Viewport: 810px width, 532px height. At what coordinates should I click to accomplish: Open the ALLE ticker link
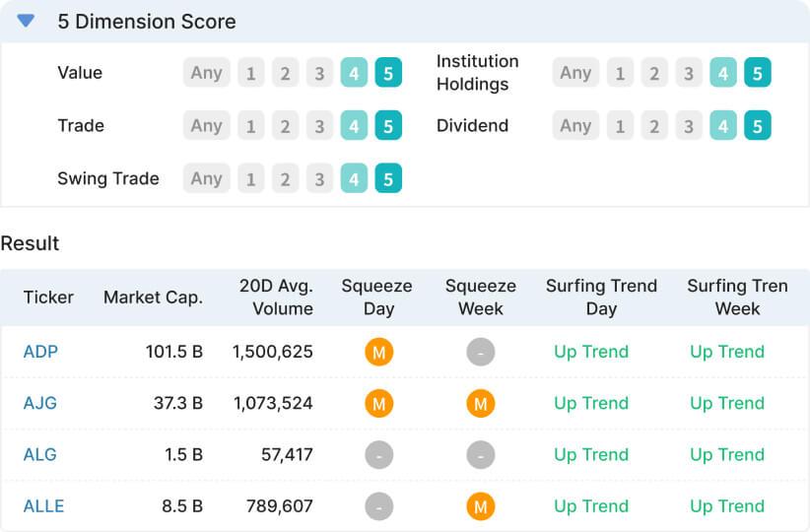43,506
